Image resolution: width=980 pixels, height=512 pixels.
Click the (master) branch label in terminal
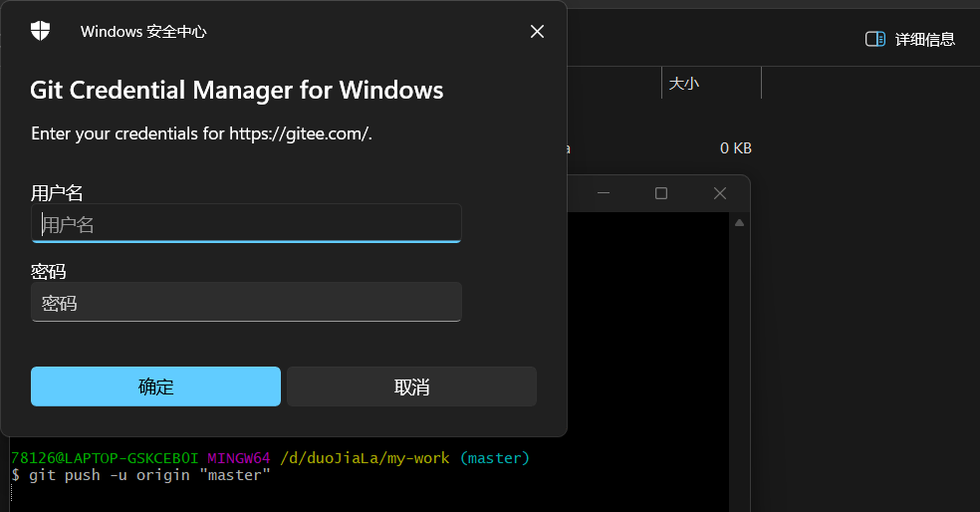point(495,458)
